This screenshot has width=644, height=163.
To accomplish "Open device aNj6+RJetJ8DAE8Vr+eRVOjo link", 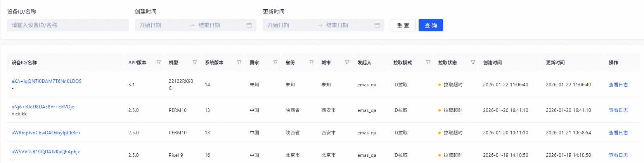I will tap(43, 107).
